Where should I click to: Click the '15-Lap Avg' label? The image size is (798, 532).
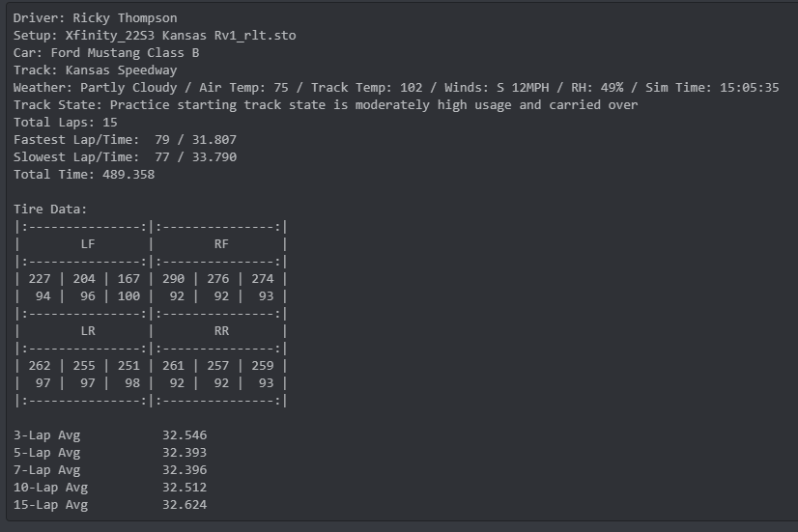pos(50,505)
